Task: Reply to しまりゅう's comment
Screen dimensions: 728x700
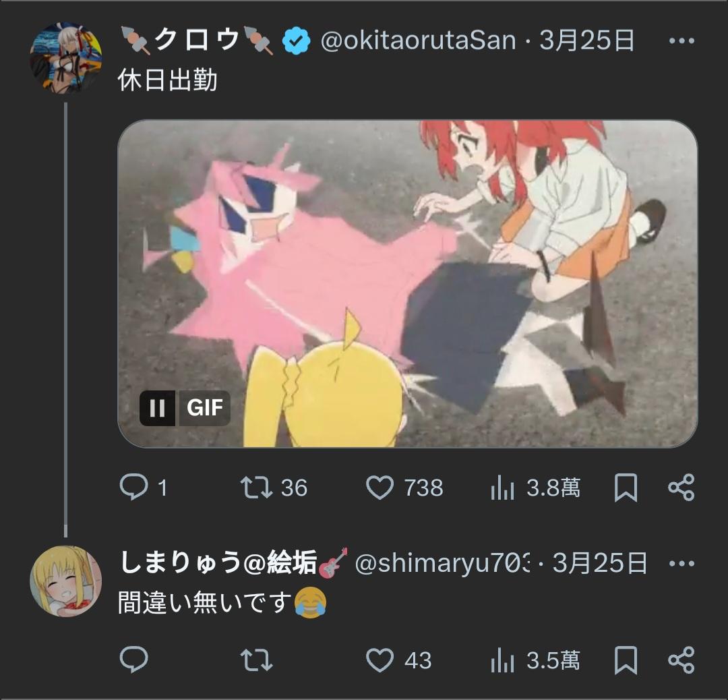Action: point(133,660)
